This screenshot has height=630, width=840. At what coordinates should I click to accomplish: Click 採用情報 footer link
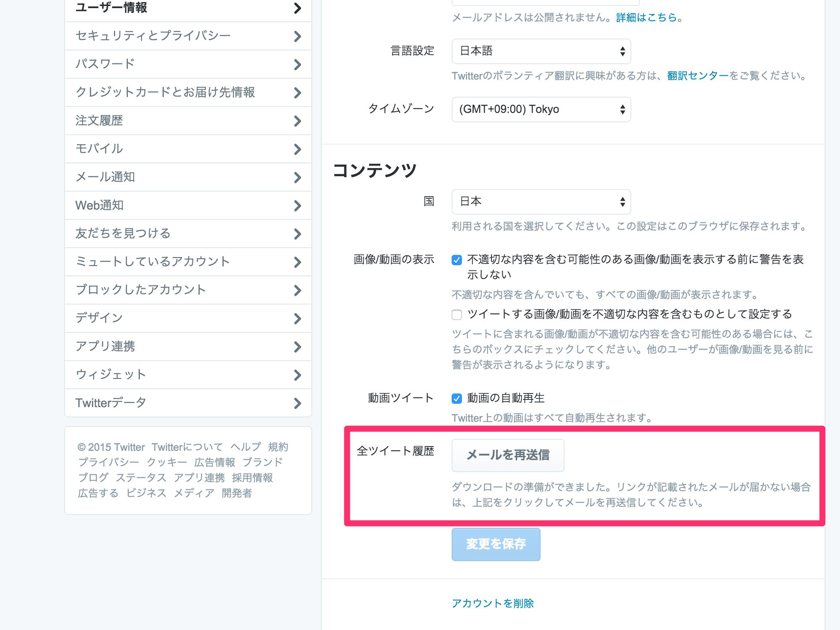[252, 478]
